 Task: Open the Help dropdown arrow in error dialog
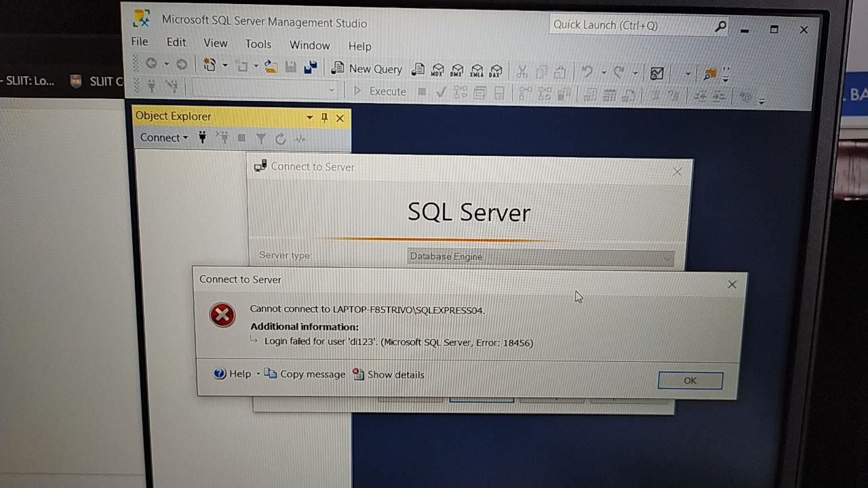[x=258, y=374]
